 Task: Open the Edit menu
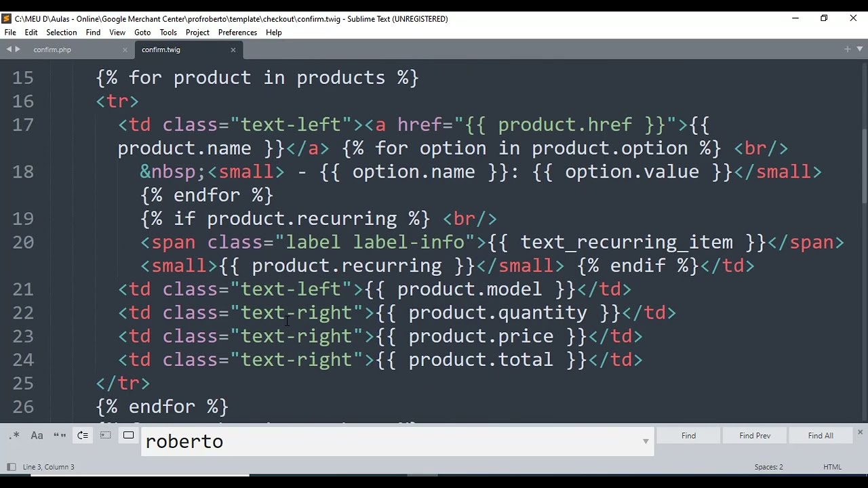(x=31, y=33)
